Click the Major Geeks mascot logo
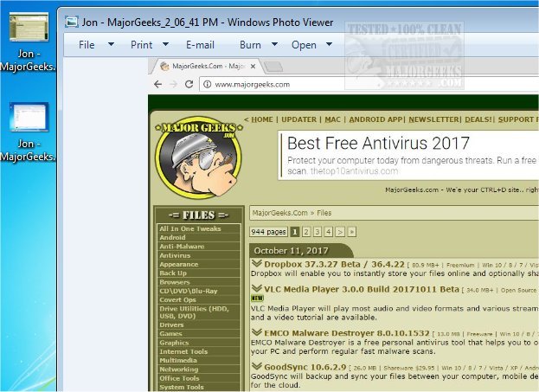The width and height of the screenshot is (539, 392). [199, 157]
